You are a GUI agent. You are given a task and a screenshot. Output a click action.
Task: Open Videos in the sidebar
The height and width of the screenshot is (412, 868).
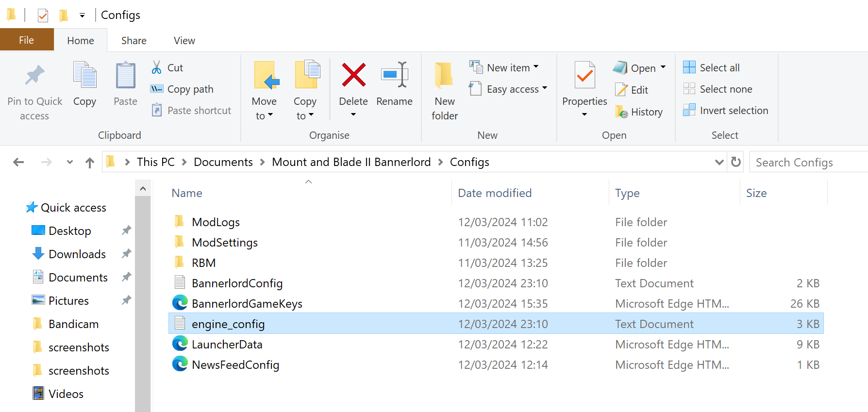click(66, 394)
